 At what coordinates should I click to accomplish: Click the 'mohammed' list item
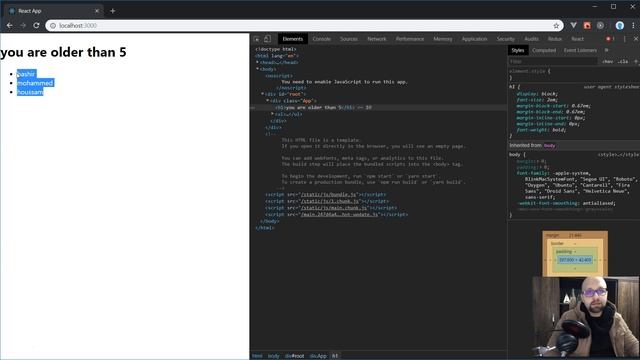35,83
